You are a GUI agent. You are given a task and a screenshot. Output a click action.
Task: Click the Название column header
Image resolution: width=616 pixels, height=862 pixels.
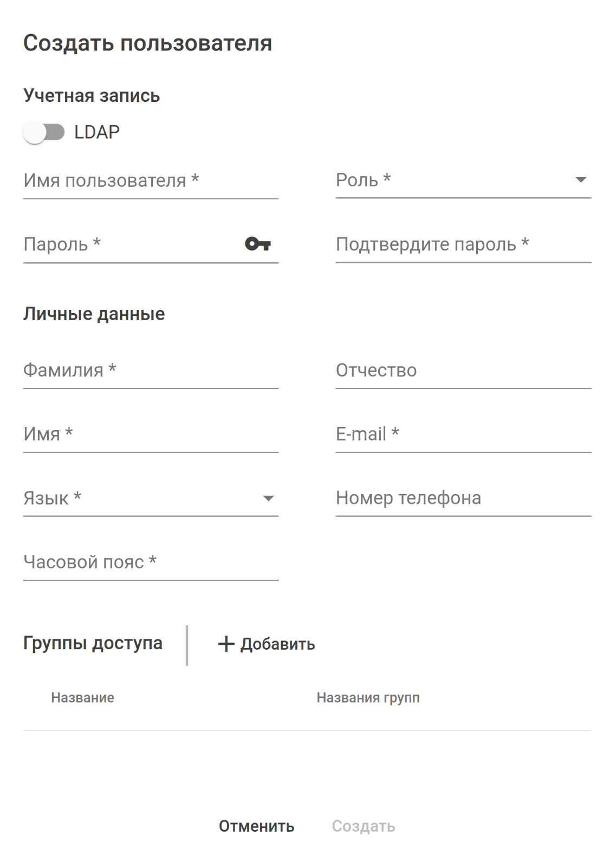point(82,698)
